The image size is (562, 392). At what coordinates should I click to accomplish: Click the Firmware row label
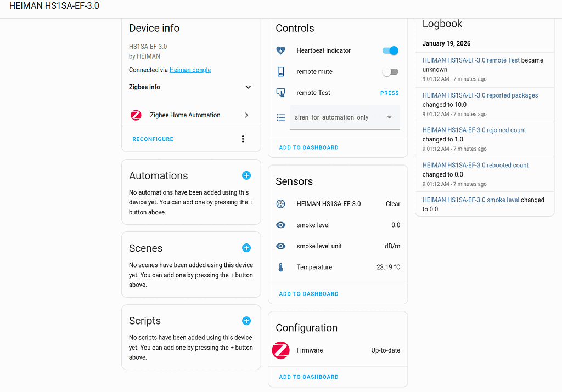tap(310, 350)
